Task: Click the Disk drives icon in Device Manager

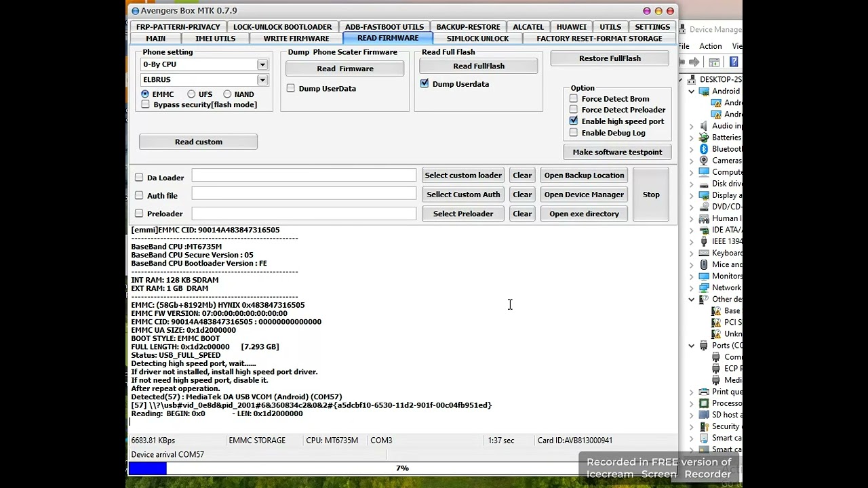Action: point(704,184)
